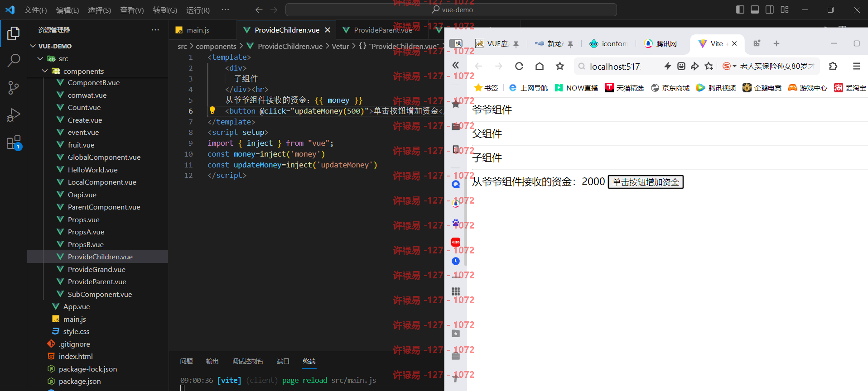Open the 转到(G) menu

pos(165,10)
